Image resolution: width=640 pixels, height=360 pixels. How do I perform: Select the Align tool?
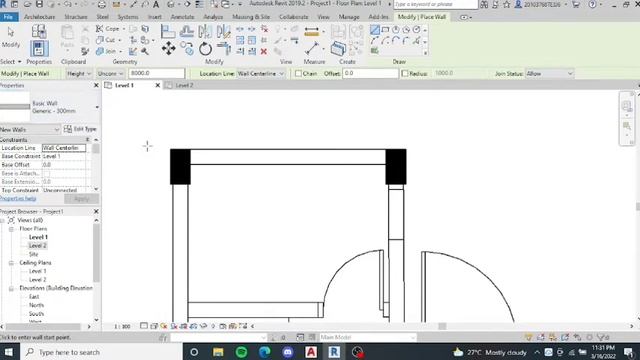tap(168, 31)
